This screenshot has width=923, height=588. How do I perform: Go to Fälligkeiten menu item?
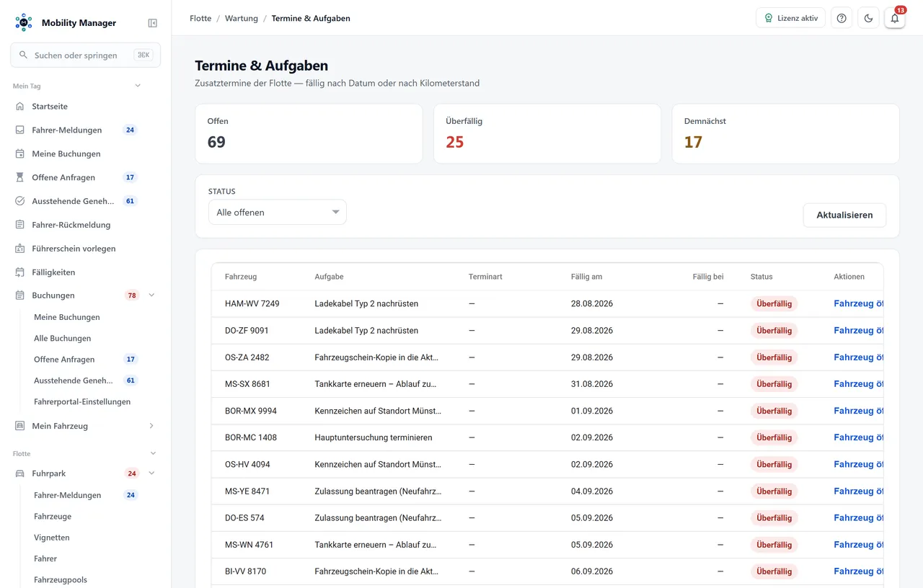53,272
